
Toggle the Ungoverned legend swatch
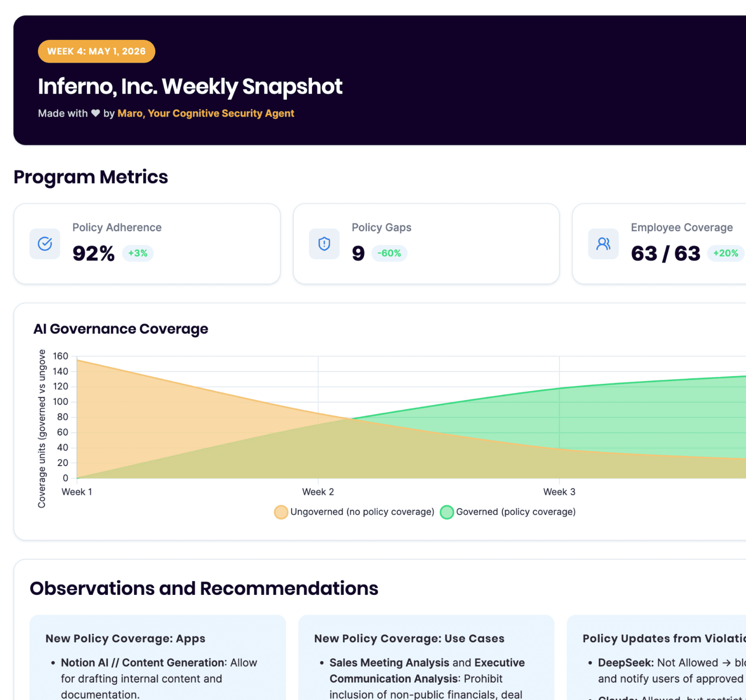281,512
